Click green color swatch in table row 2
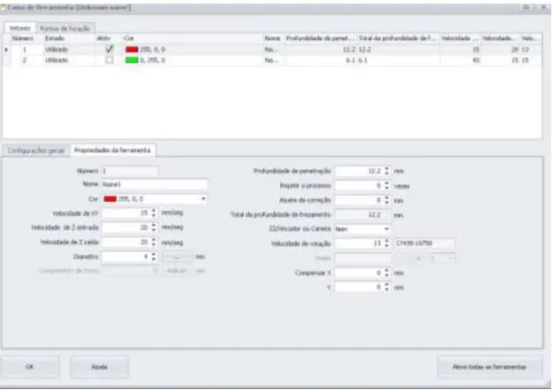The height and width of the screenshot is (392, 552). [132, 60]
